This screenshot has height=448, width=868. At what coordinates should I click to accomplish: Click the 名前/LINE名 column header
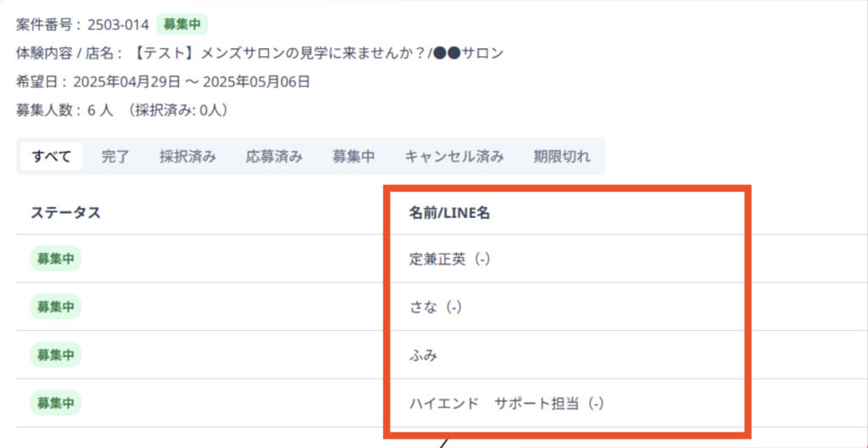[449, 213]
